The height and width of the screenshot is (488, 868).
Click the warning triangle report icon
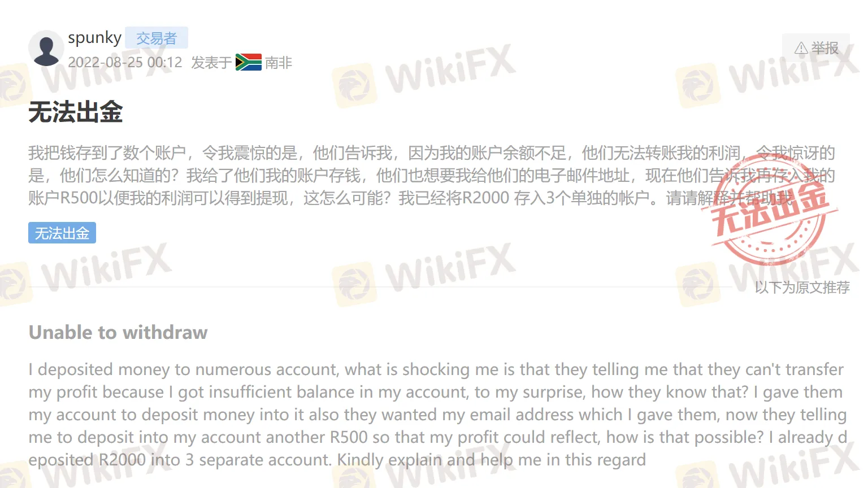click(801, 48)
